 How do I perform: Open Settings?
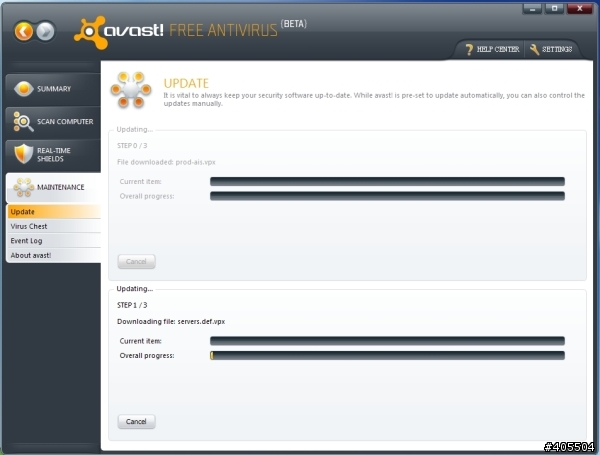551,49
